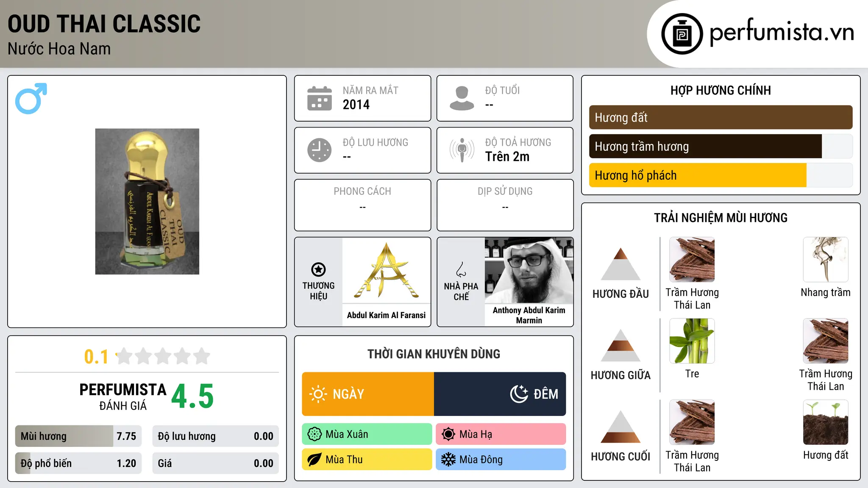
Task: Select the Tre bamboo note image
Action: [692, 341]
